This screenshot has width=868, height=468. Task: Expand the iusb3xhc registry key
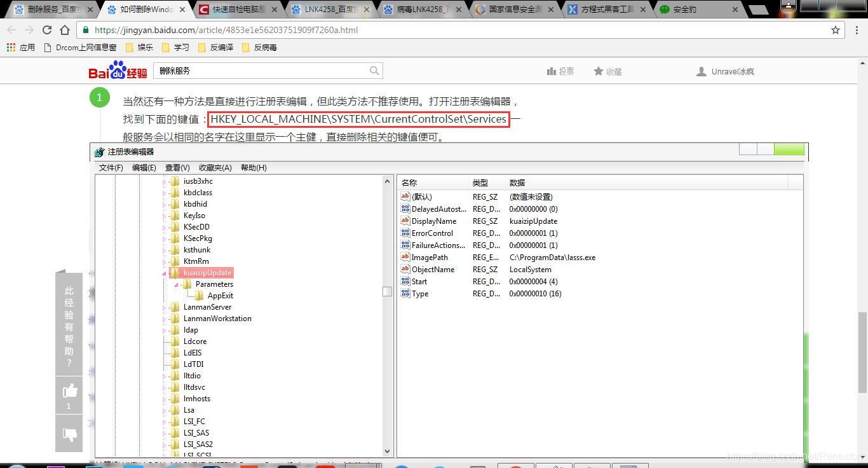pyautogui.click(x=165, y=181)
